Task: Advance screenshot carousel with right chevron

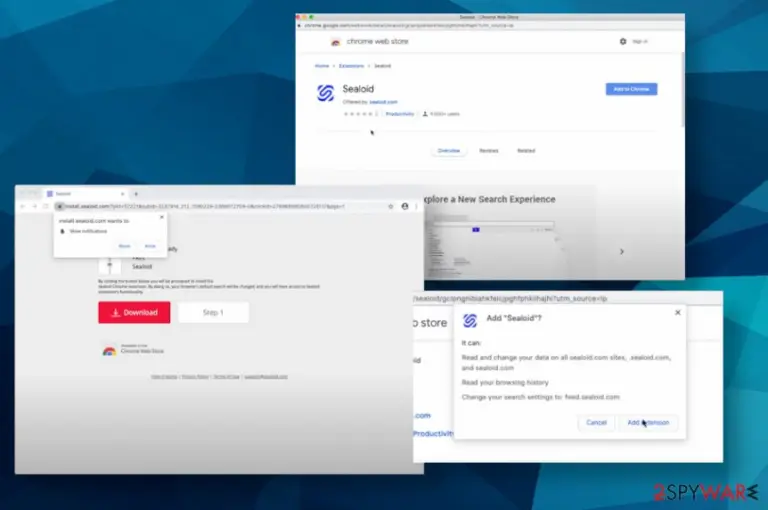Action: [x=622, y=251]
